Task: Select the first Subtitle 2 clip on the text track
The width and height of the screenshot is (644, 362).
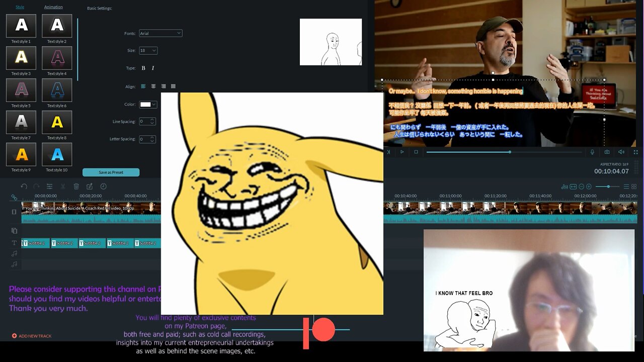Action: point(35,243)
